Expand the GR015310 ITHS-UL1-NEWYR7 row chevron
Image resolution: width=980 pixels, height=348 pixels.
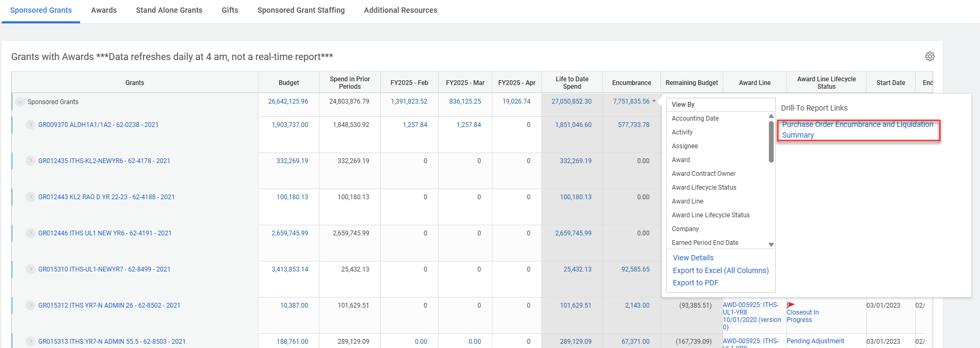[30, 269]
